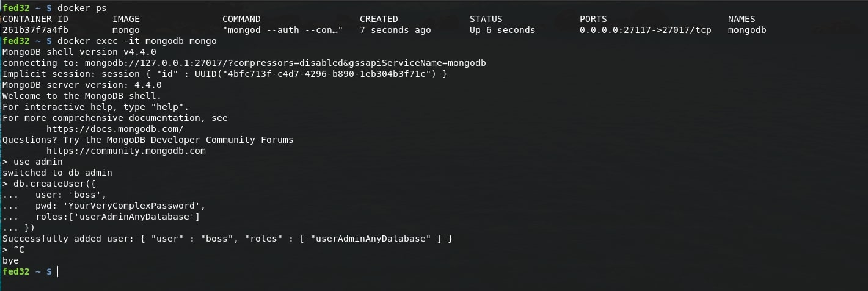This screenshot has height=291, width=868.
Task: Click the community.mongodb.com URL
Action: pos(126,151)
